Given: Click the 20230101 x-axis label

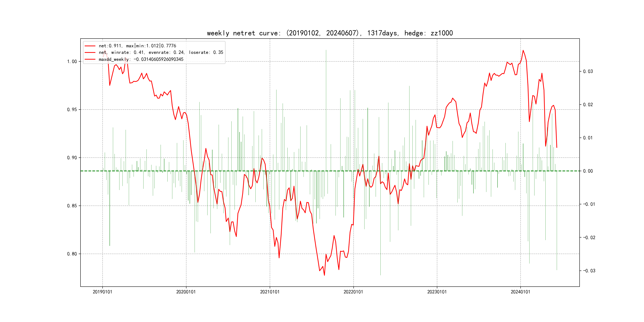Looking at the screenshot, I should point(437,292).
